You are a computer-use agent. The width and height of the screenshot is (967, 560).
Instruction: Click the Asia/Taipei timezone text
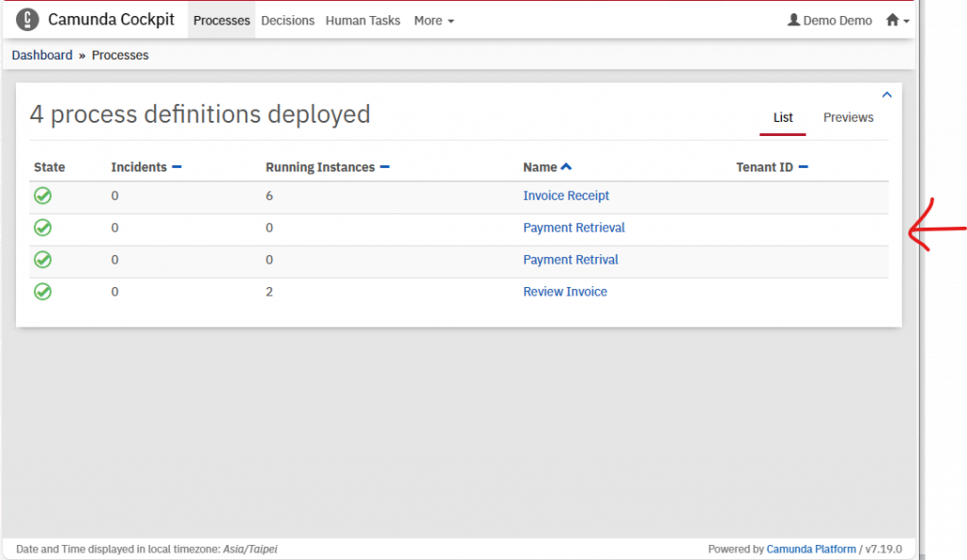249,549
